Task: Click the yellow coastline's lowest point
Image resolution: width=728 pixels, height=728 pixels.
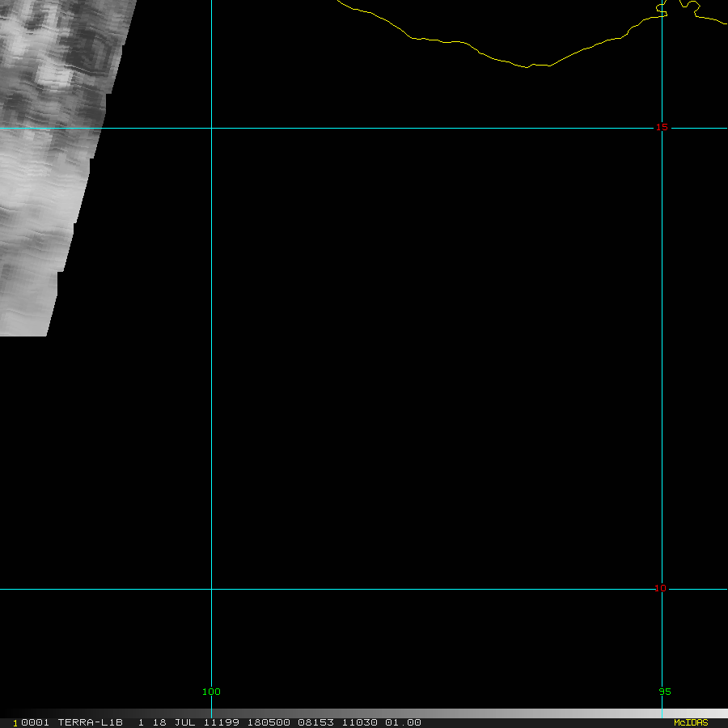Action: click(x=528, y=67)
